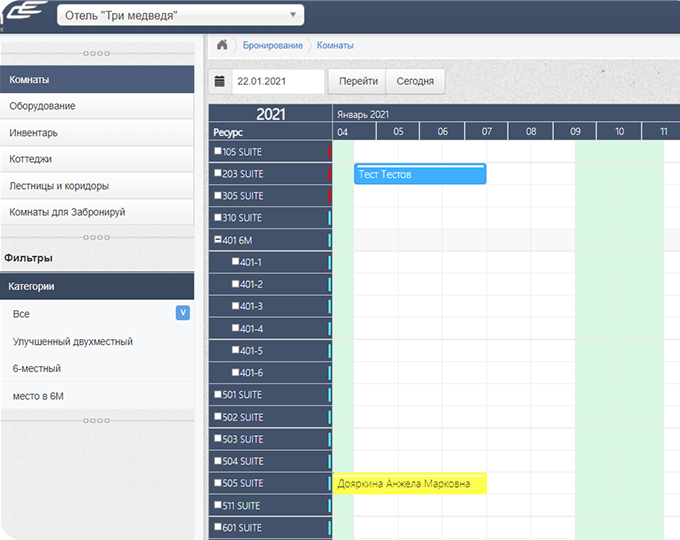Click day 07 column header
The width and height of the screenshot is (680, 540).
pos(487,131)
